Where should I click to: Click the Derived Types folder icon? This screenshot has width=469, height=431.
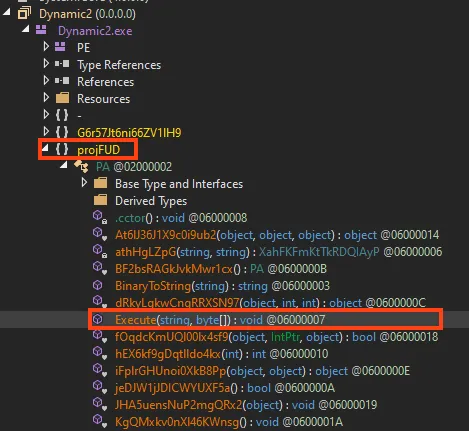(100, 200)
